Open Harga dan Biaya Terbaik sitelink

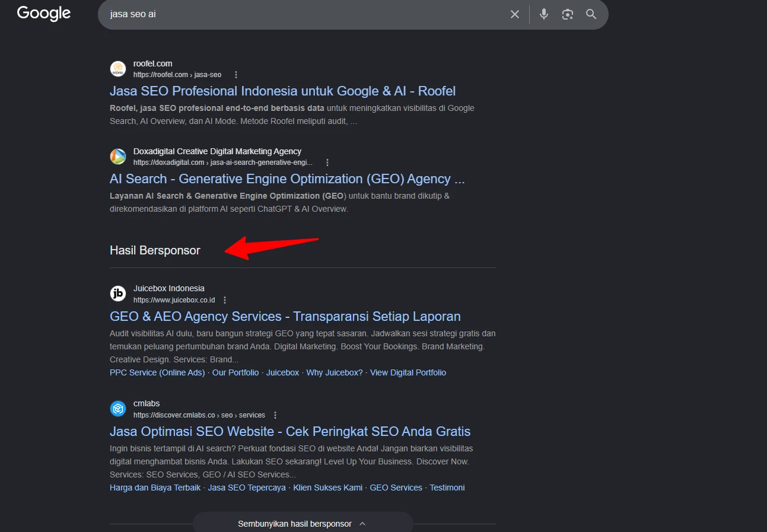coord(155,488)
